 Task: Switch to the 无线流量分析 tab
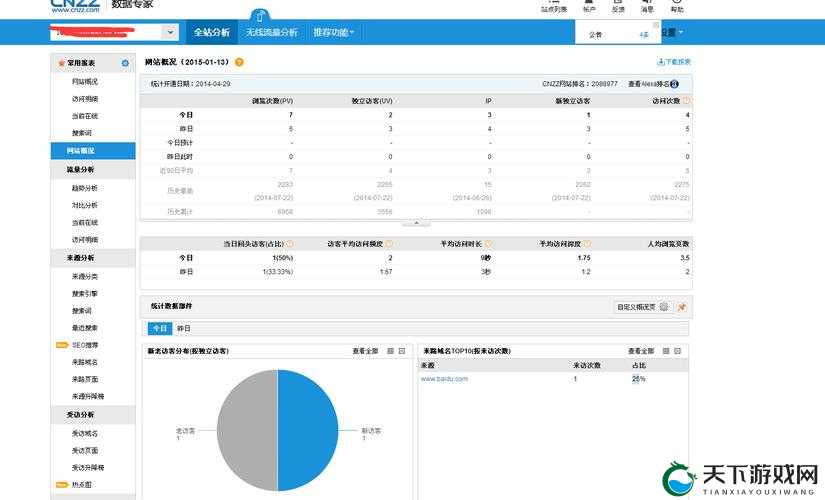pos(271,32)
